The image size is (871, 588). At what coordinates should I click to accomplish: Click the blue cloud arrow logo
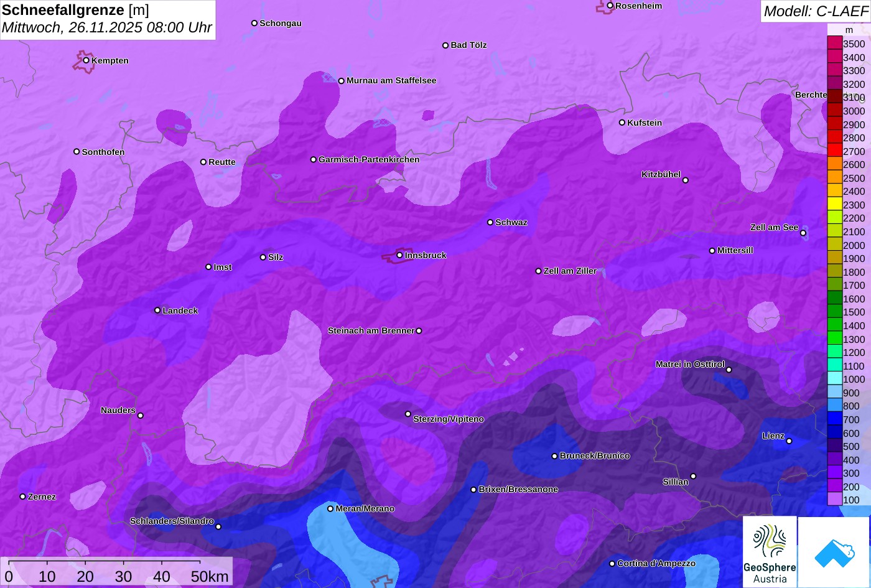[x=835, y=552]
